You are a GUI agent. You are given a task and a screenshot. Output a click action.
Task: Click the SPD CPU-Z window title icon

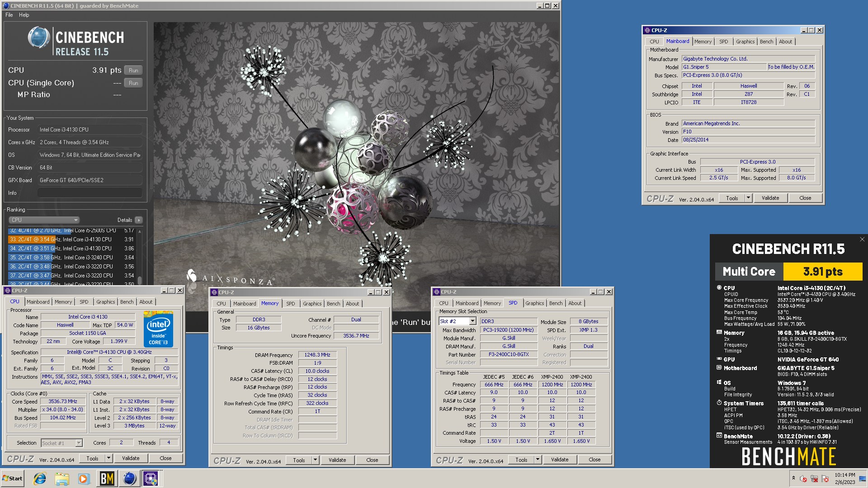(x=437, y=292)
